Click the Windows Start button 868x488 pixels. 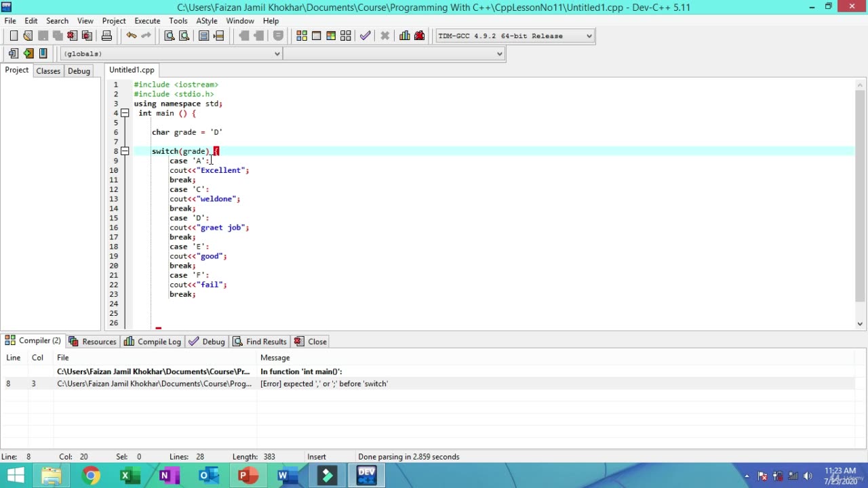tap(15, 476)
